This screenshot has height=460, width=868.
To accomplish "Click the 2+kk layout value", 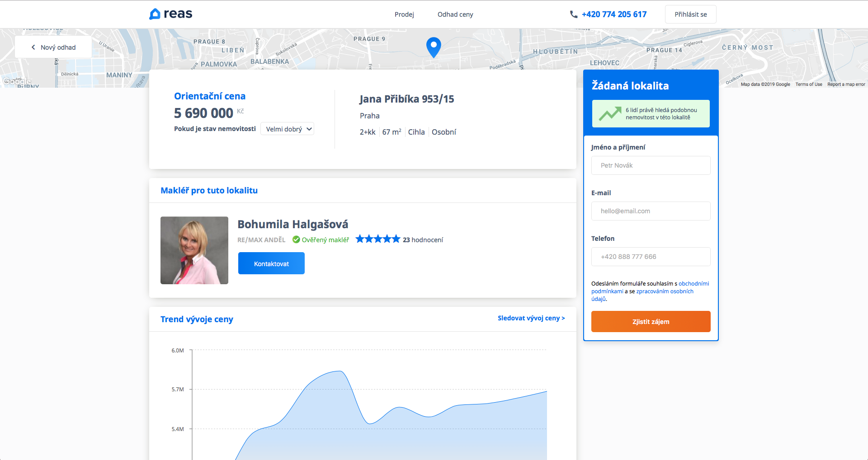I will [368, 132].
